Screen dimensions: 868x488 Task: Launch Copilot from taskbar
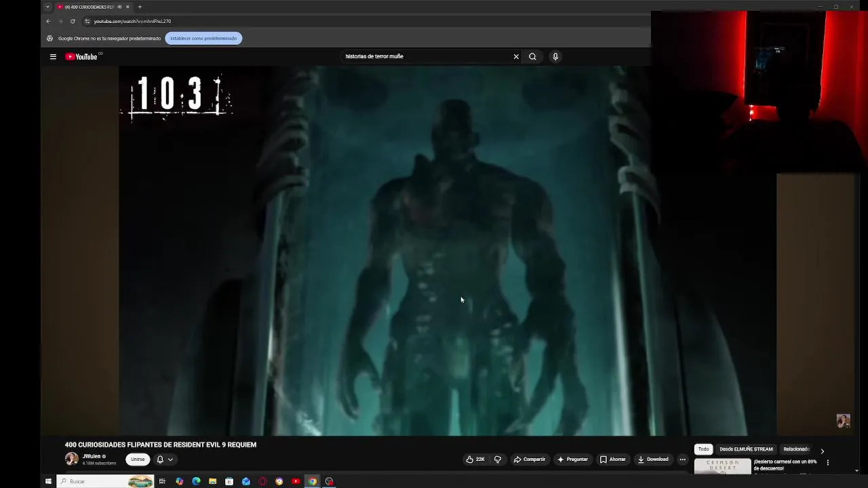coord(179,481)
